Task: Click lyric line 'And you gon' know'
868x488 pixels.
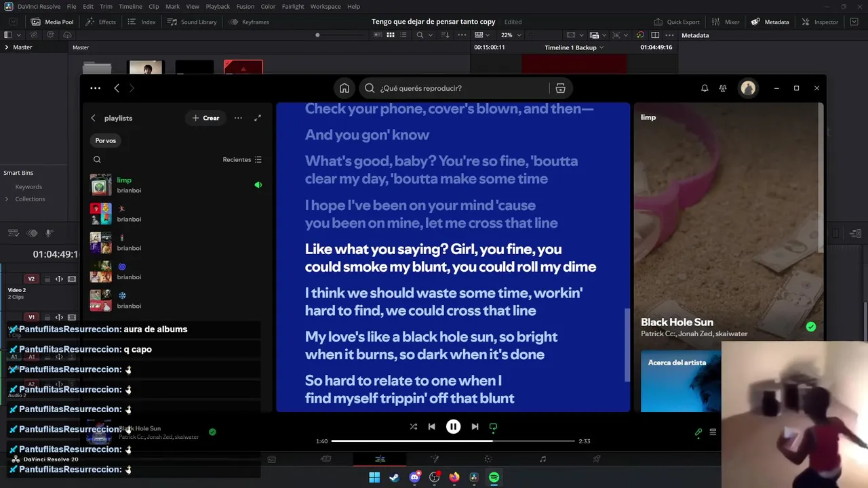Action: click(x=367, y=135)
